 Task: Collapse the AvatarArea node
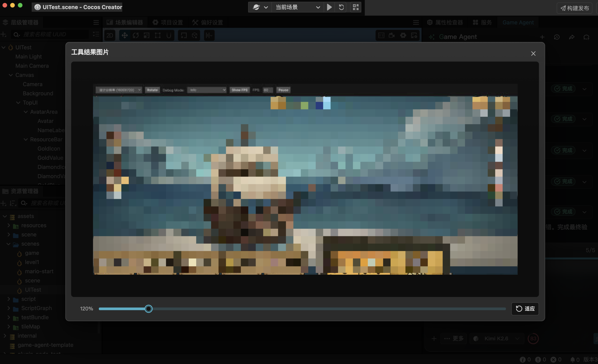tap(25, 112)
